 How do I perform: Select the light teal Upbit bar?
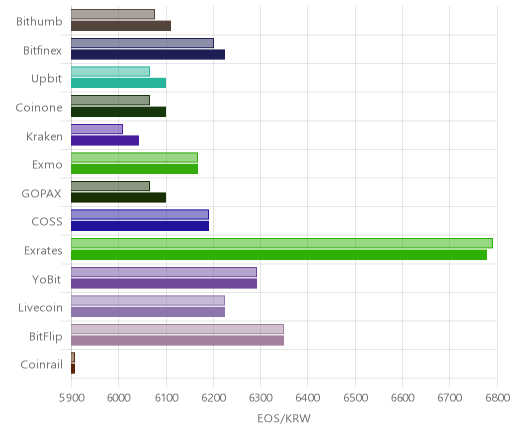(x=110, y=71)
